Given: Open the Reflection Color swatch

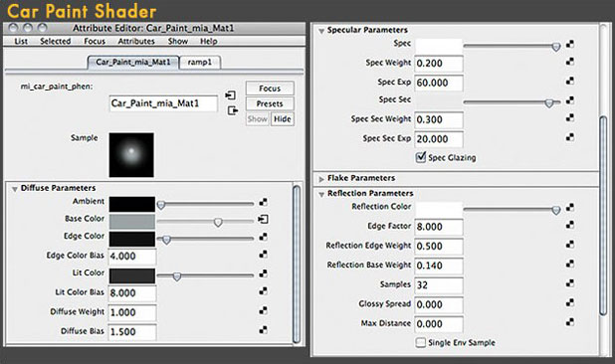Looking at the screenshot, I should pyautogui.click(x=439, y=209).
